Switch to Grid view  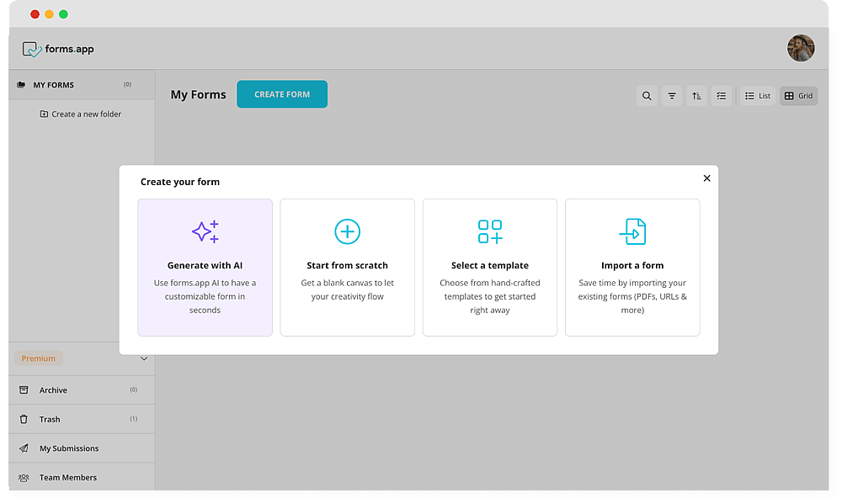(798, 96)
